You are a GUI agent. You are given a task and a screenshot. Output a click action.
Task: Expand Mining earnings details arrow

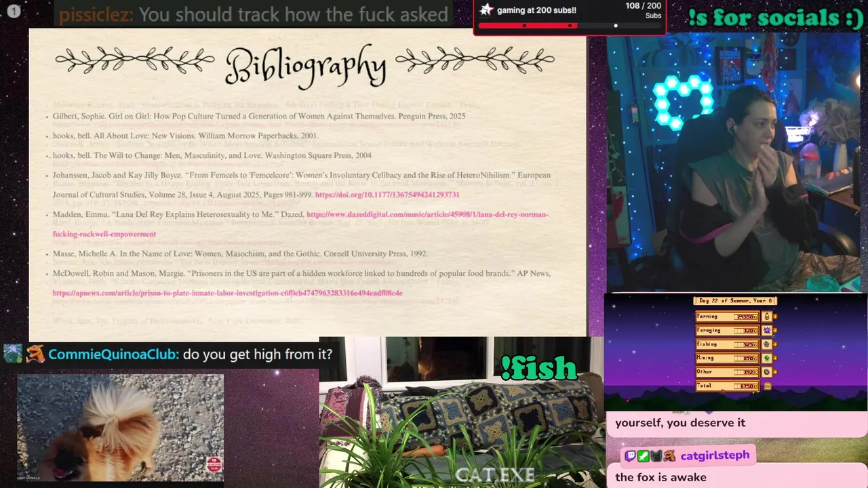click(x=775, y=358)
